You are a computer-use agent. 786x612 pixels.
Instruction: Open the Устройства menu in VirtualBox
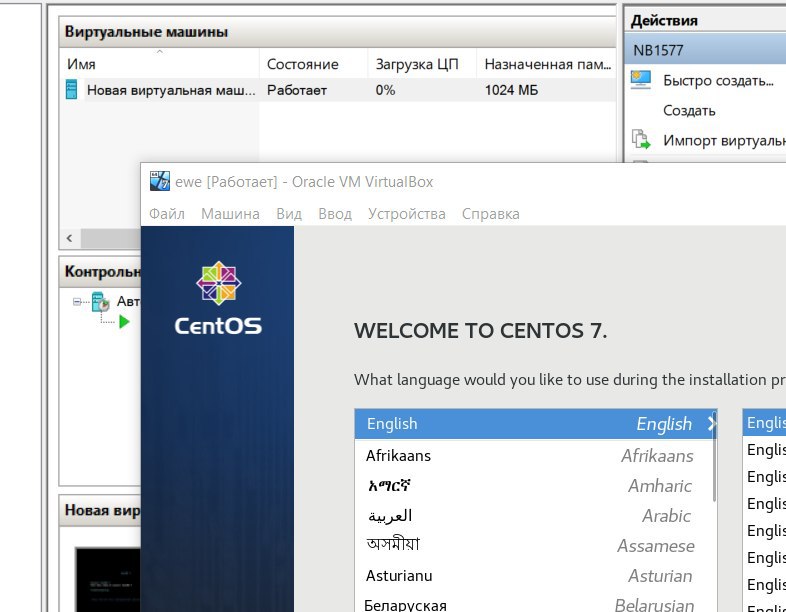[x=407, y=214]
